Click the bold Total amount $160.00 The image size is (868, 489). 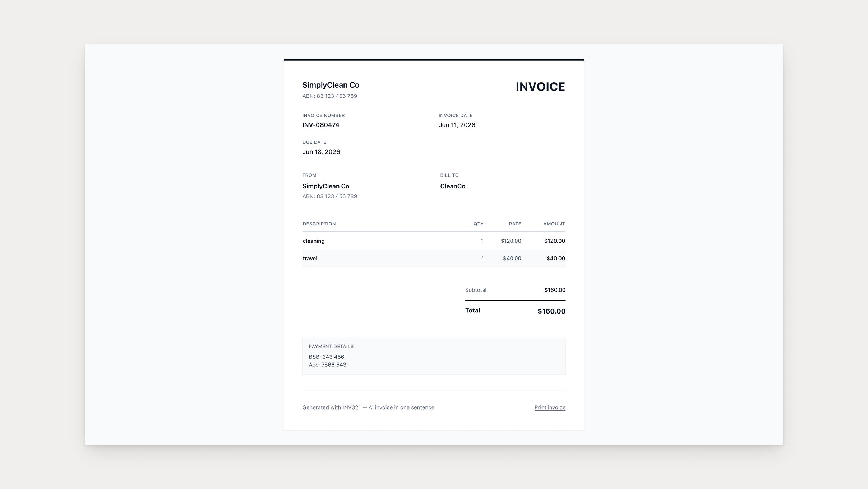point(551,311)
